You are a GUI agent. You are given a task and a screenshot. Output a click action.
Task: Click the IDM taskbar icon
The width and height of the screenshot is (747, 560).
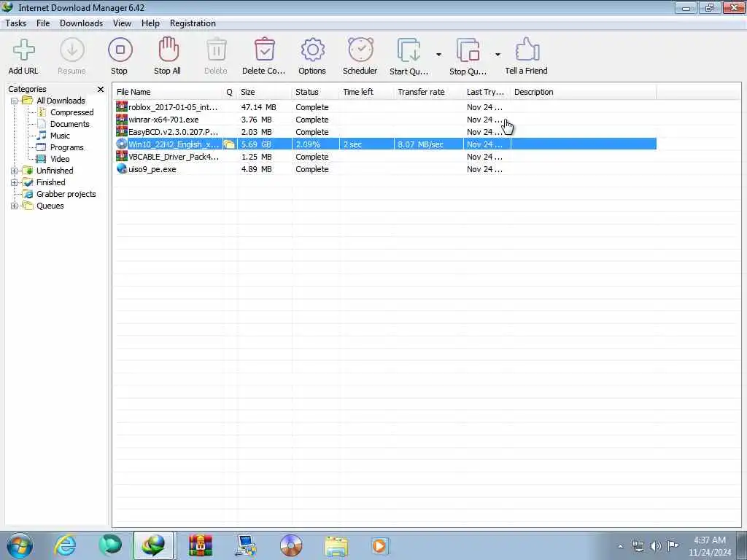click(153, 545)
